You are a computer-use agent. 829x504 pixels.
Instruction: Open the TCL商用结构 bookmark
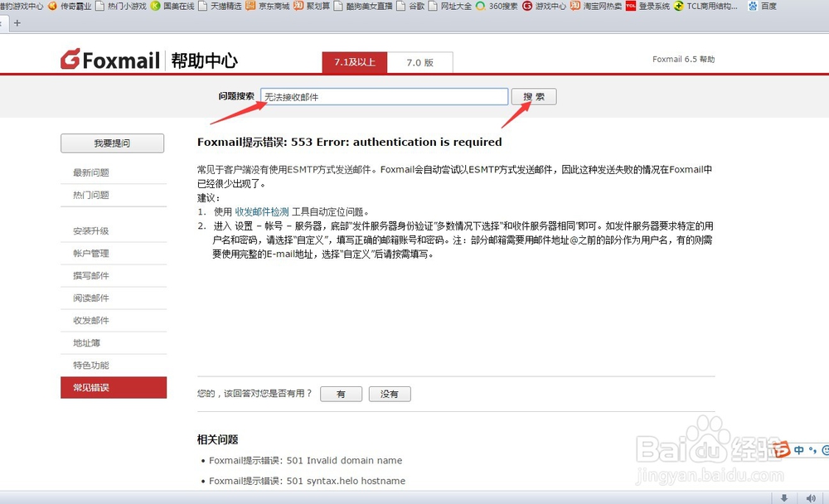tap(705, 7)
